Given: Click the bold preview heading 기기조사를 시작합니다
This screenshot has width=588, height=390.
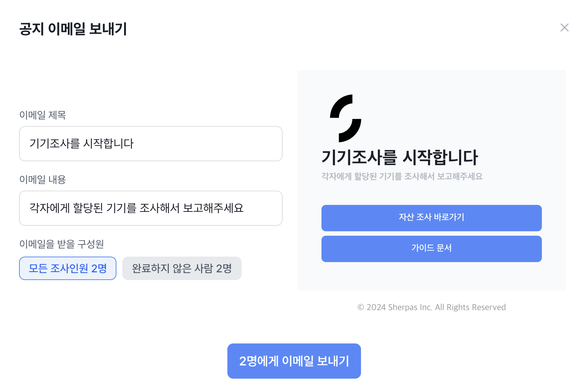Looking at the screenshot, I should 399,157.
